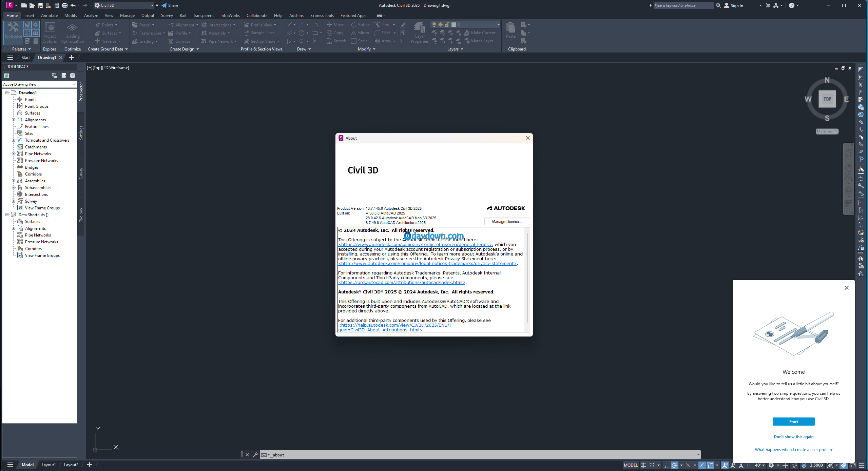Click the Manage License button
The image size is (868, 471).
click(x=507, y=222)
